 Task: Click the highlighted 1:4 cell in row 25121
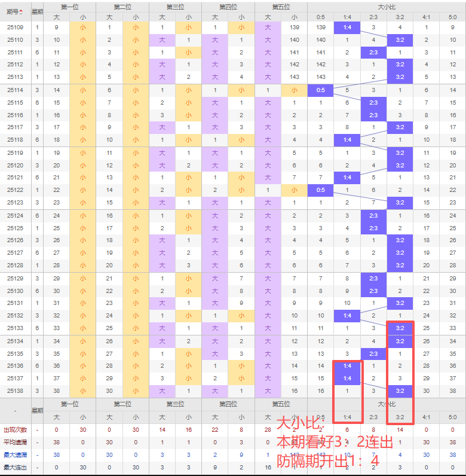coord(347,178)
